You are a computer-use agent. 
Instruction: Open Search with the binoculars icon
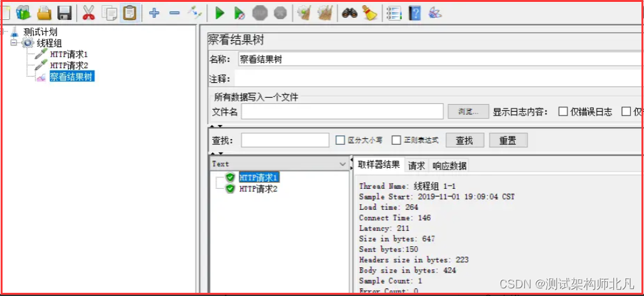tap(350, 13)
